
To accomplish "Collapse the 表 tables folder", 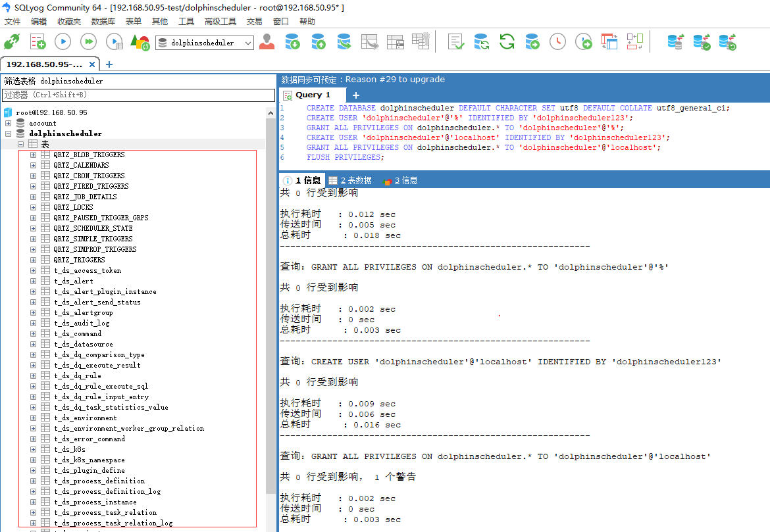I will point(20,144).
